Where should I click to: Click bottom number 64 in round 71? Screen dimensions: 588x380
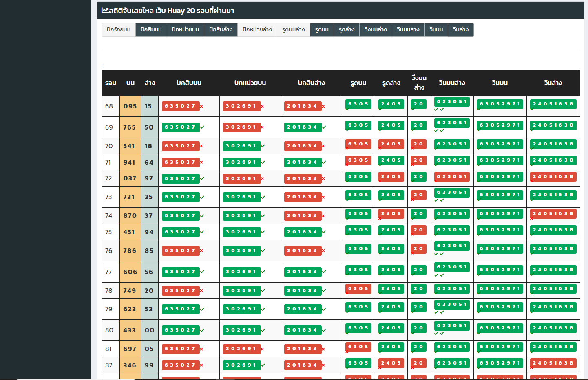point(149,162)
